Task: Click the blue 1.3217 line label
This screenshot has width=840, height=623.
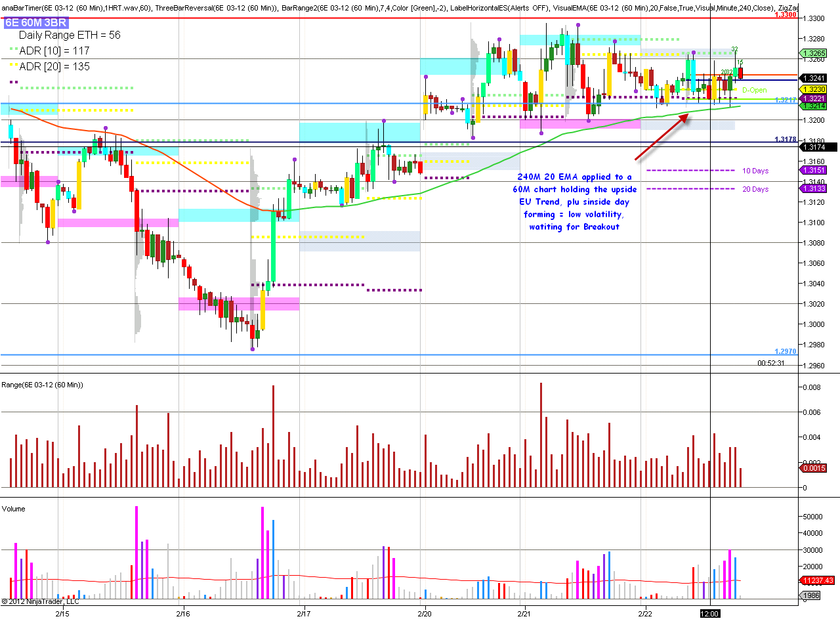Action: pos(785,100)
